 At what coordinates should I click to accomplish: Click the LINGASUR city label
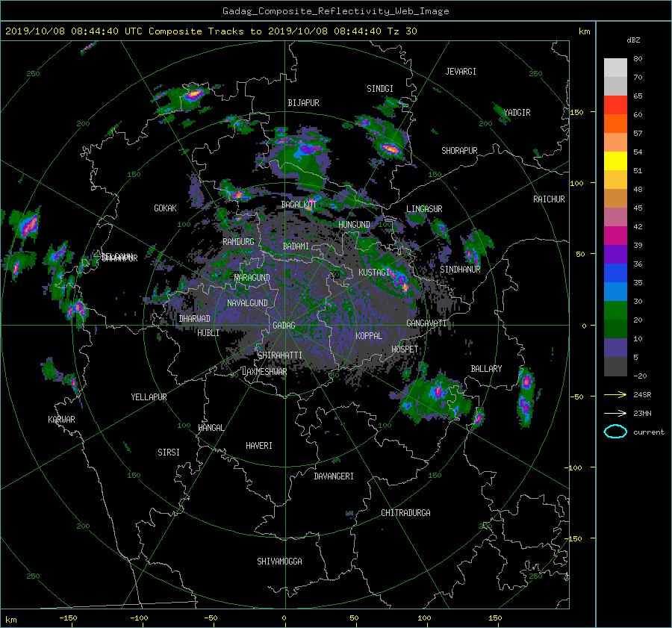pos(424,209)
